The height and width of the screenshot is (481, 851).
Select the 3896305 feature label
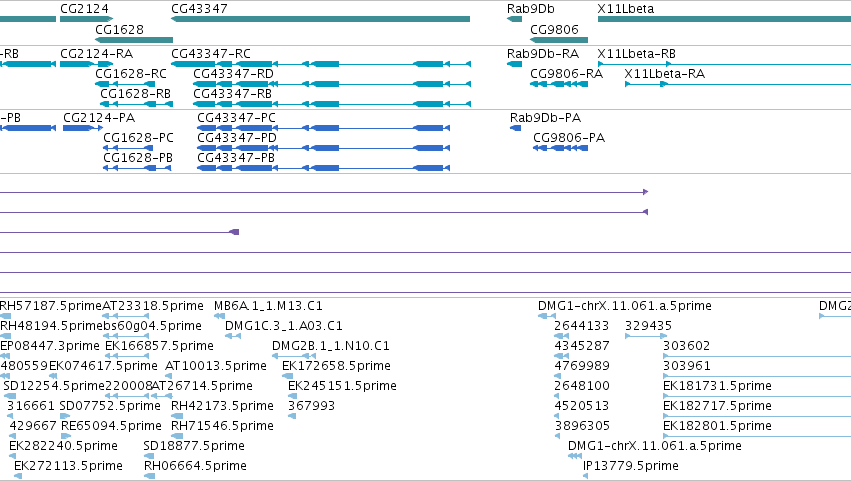click(x=582, y=426)
